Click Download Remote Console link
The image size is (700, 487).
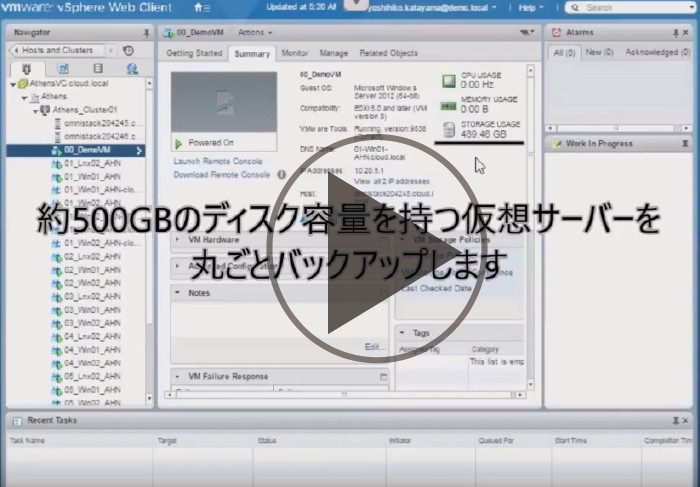coord(222,175)
